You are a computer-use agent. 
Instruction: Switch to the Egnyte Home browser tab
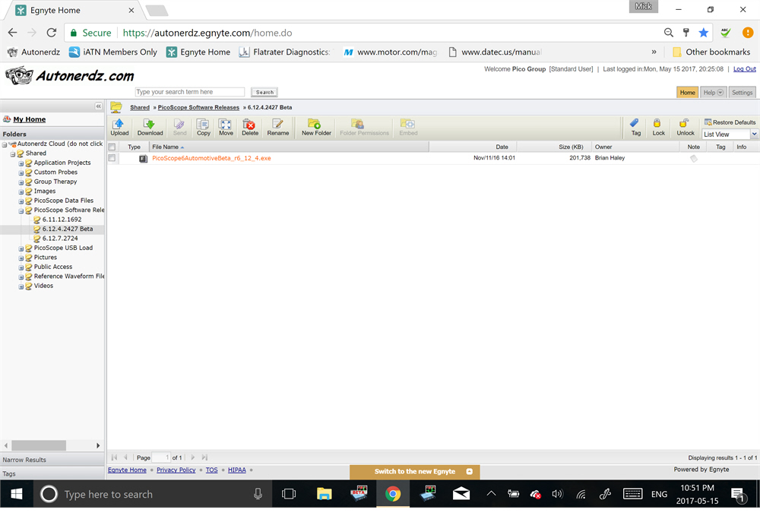[73, 10]
